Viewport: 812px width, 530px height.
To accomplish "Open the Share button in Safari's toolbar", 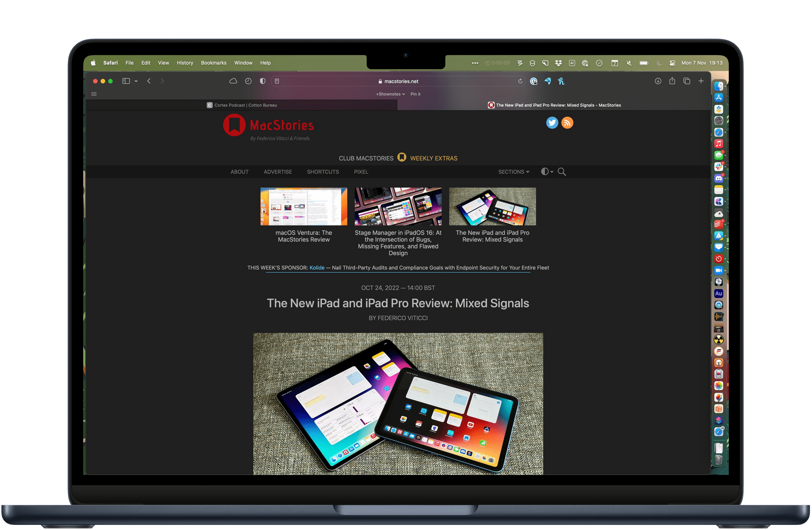I will click(x=672, y=81).
